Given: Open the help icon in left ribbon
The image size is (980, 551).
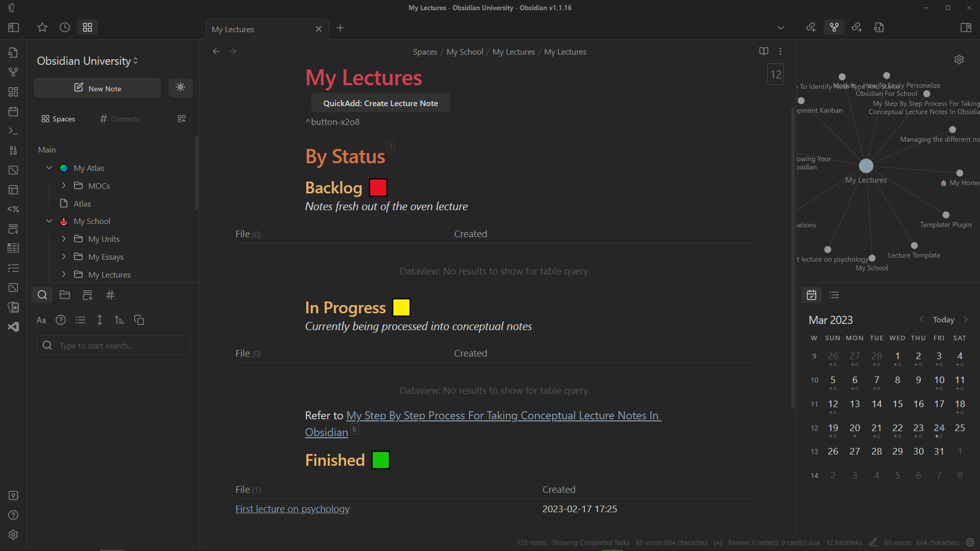Looking at the screenshot, I should 13,515.
